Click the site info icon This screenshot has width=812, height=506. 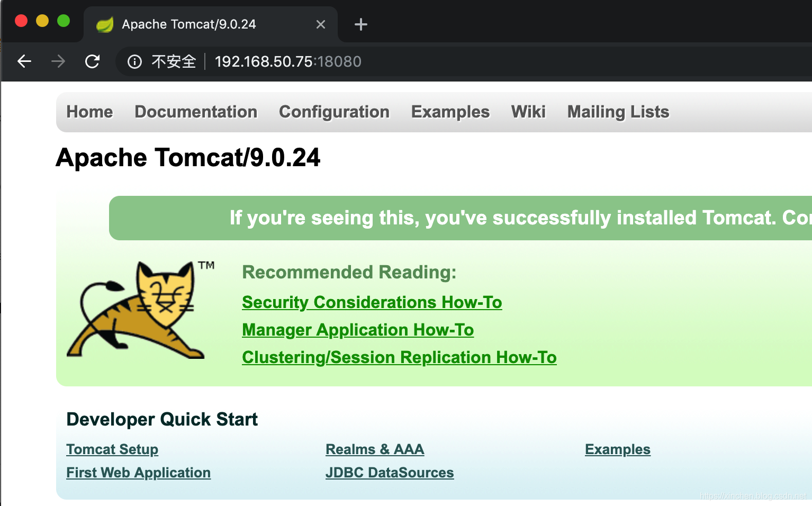point(134,62)
